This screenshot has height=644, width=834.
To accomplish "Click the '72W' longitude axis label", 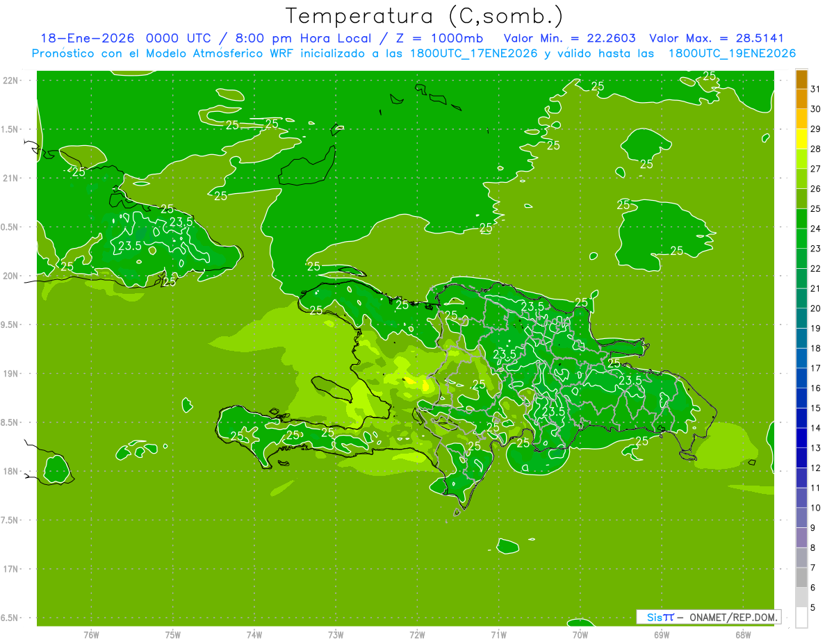I will click(x=417, y=635).
